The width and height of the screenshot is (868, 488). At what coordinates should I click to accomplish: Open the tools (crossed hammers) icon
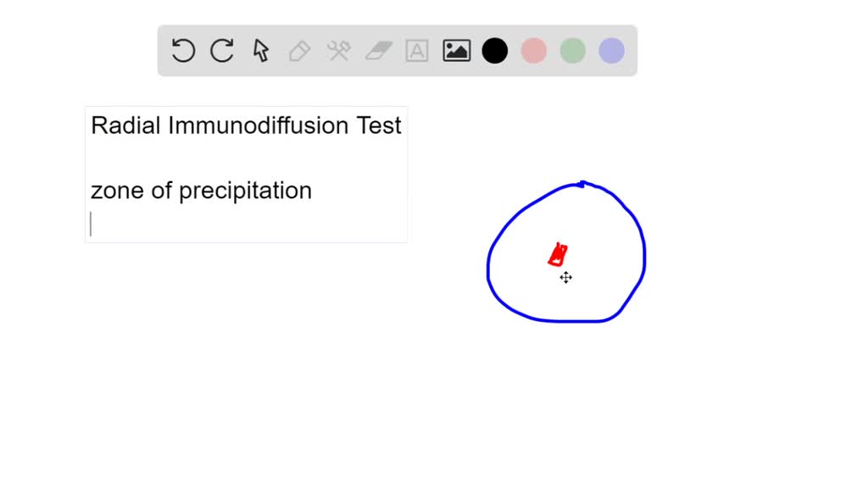pyautogui.click(x=338, y=51)
